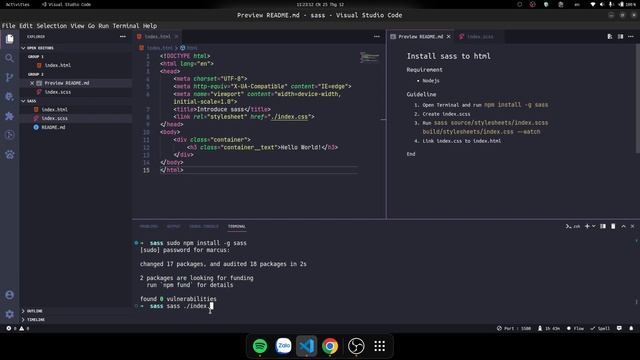
Task: Click the feedback icon in status bar
Action: pos(619,328)
